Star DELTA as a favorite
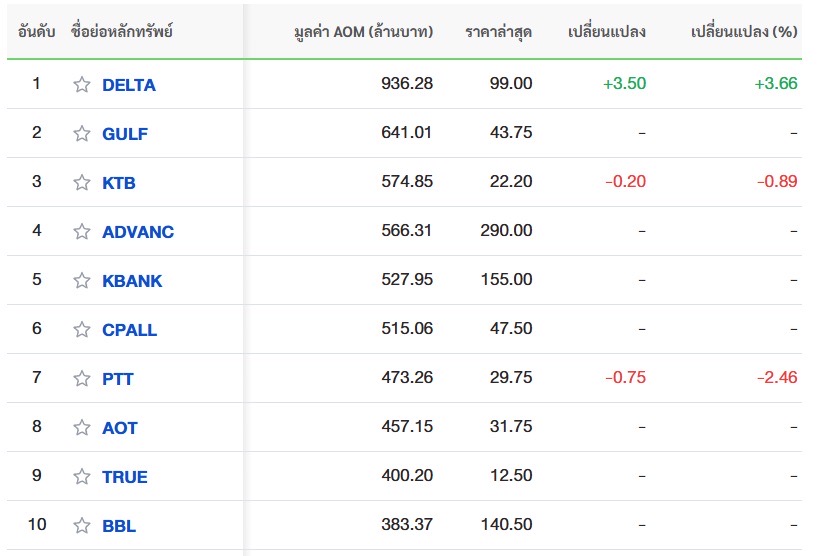Image resolution: width=822 pixels, height=556 pixels. coord(81,84)
